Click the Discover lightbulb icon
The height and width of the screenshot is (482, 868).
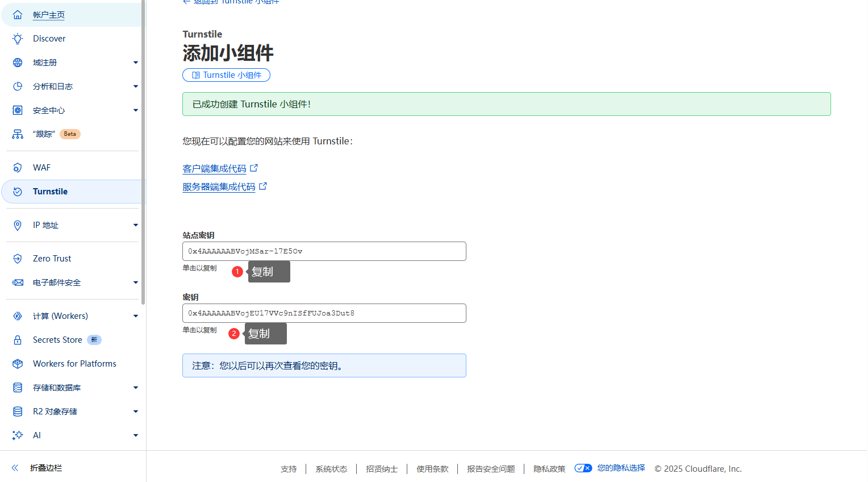pyautogui.click(x=18, y=39)
